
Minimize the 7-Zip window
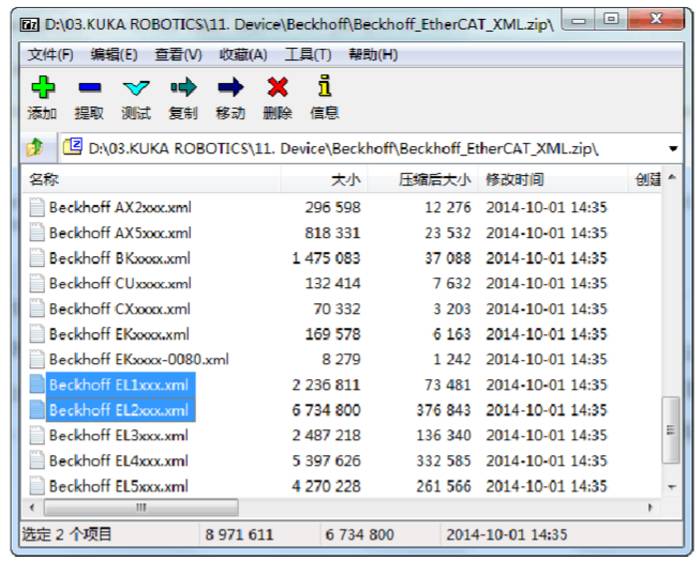(579, 20)
